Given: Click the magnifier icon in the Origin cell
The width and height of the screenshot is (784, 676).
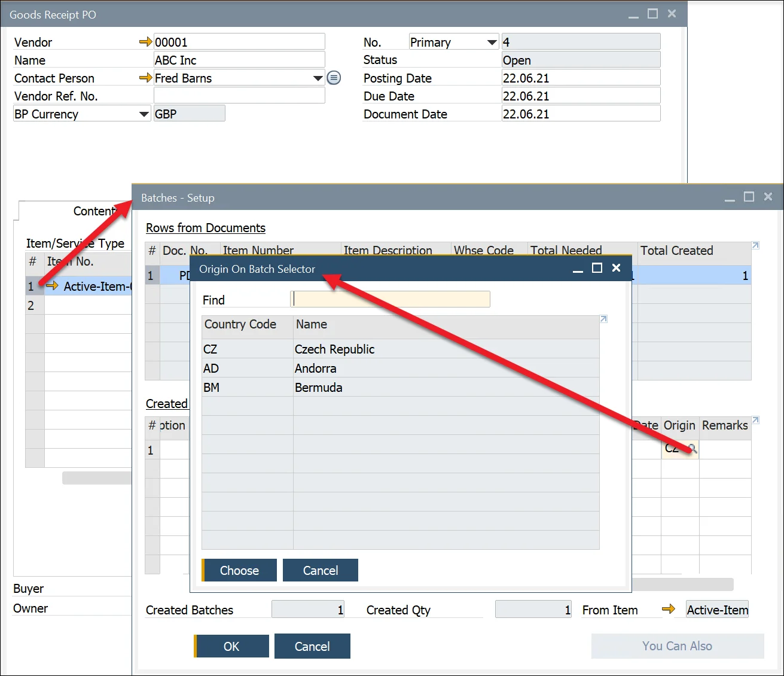Looking at the screenshot, I should click(x=692, y=449).
